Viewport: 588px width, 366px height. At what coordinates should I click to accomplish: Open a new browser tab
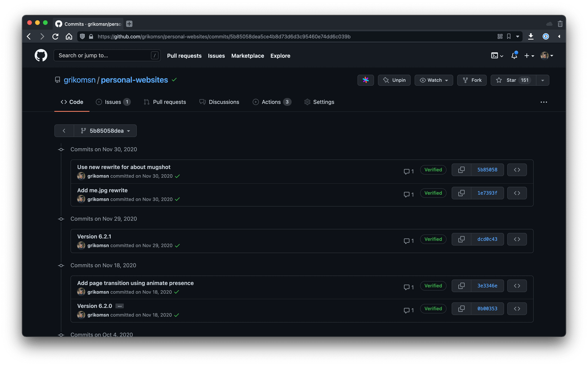pyautogui.click(x=129, y=24)
